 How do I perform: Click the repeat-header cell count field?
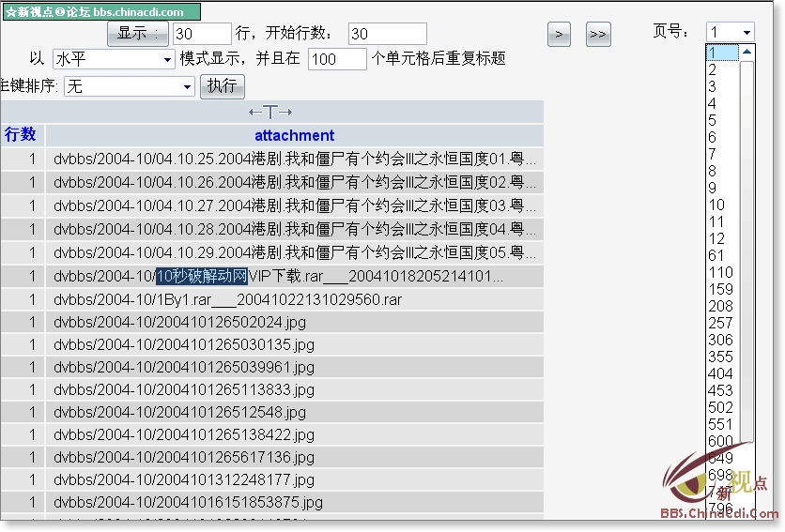336,59
